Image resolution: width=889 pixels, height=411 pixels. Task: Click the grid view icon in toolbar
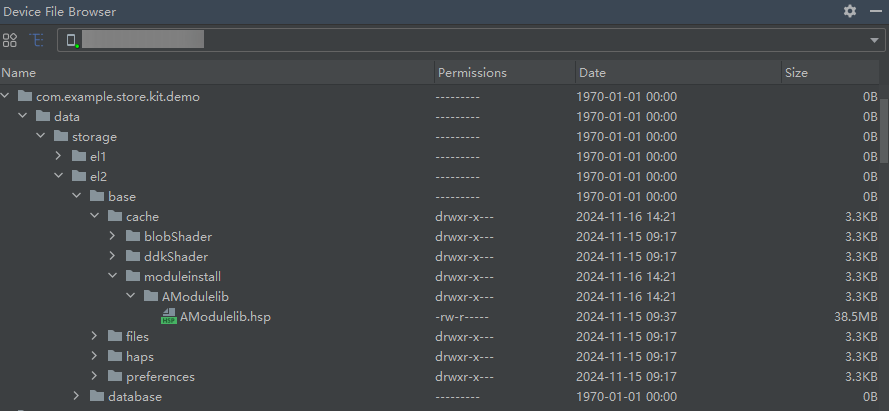[10, 40]
